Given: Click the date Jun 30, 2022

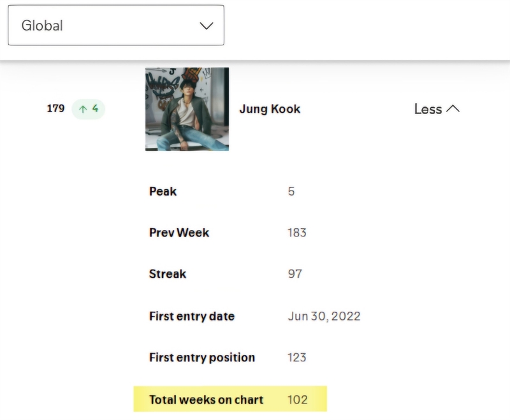Looking at the screenshot, I should coord(324,316).
